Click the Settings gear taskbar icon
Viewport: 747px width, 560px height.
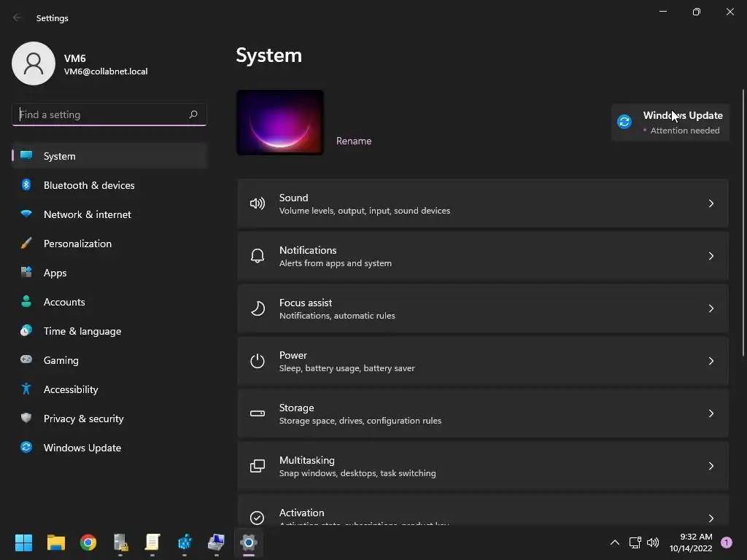click(249, 542)
